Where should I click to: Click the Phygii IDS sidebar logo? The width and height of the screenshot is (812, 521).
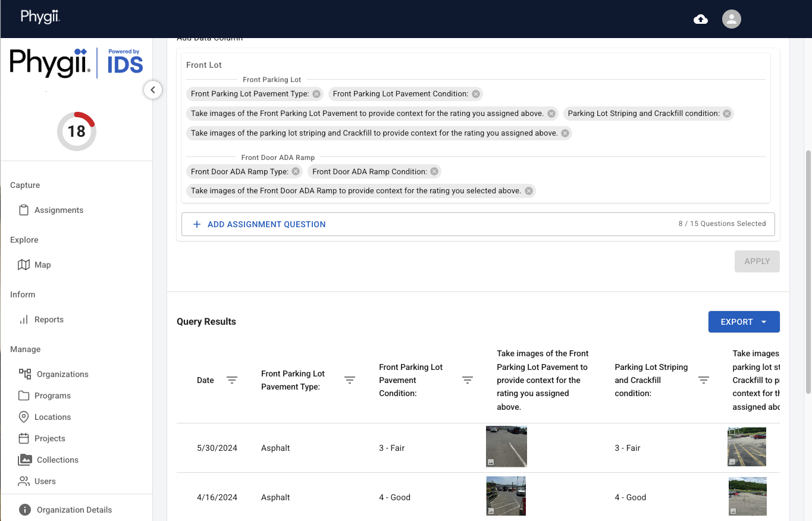[76, 63]
